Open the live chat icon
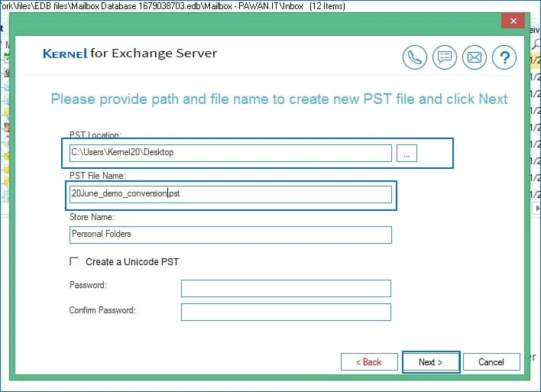This screenshot has height=392, width=541. (x=445, y=57)
